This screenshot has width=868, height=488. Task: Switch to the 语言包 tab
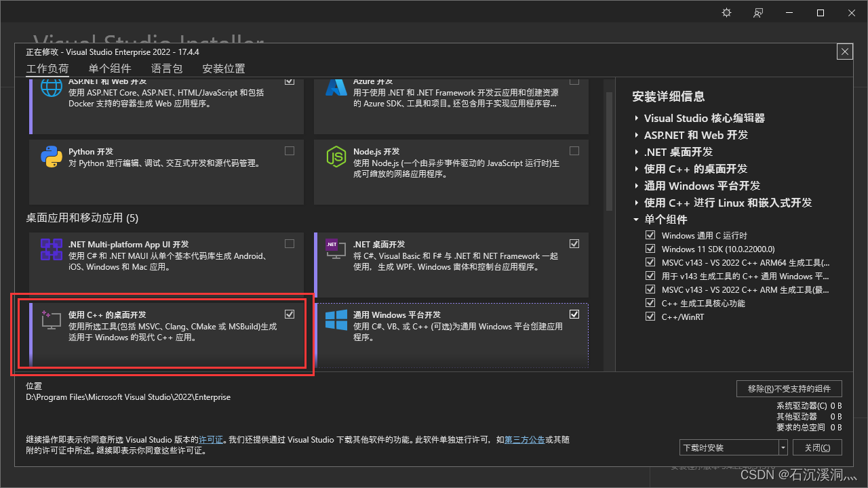click(x=167, y=68)
